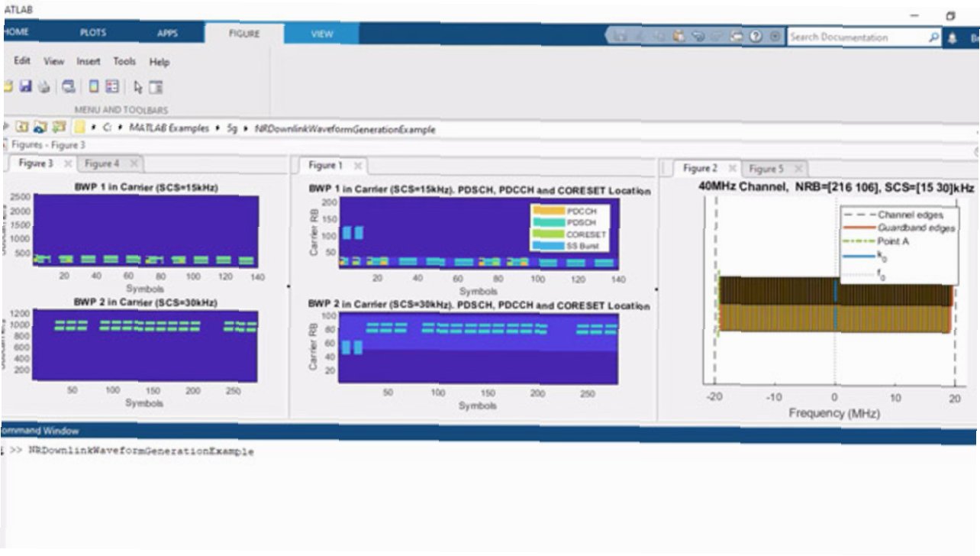Open the Property Inspector icon
The height and width of the screenshot is (556, 980).
pyautogui.click(x=156, y=86)
